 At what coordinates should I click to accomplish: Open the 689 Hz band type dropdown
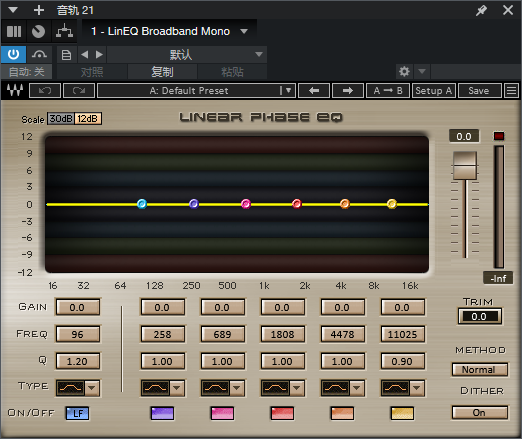(237, 388)
